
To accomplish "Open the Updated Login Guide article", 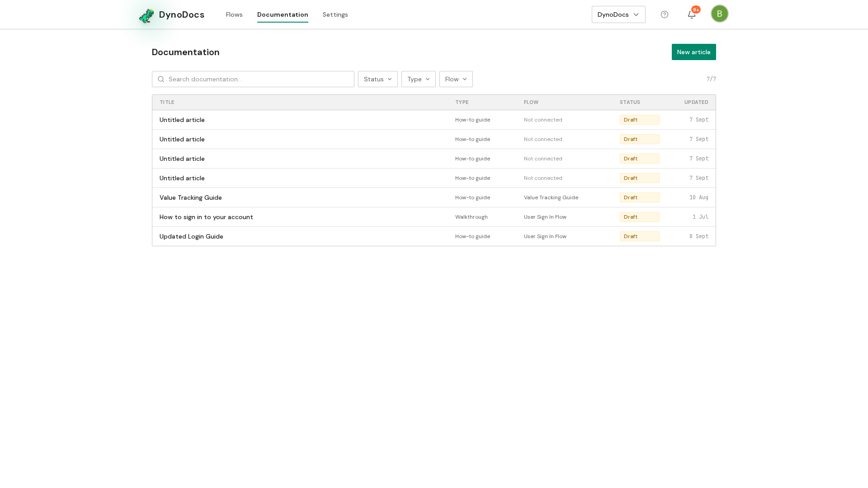I will point(191,236).
